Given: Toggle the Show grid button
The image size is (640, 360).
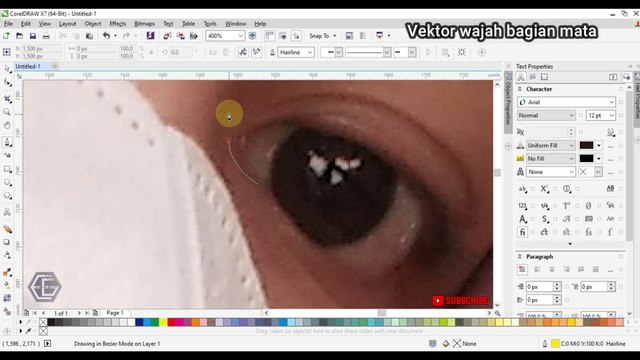Looking at the screenshot, I should point(283,36).
